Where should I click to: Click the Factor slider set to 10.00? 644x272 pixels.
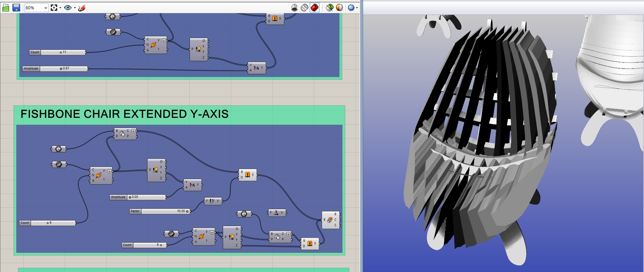coord(165,211)
